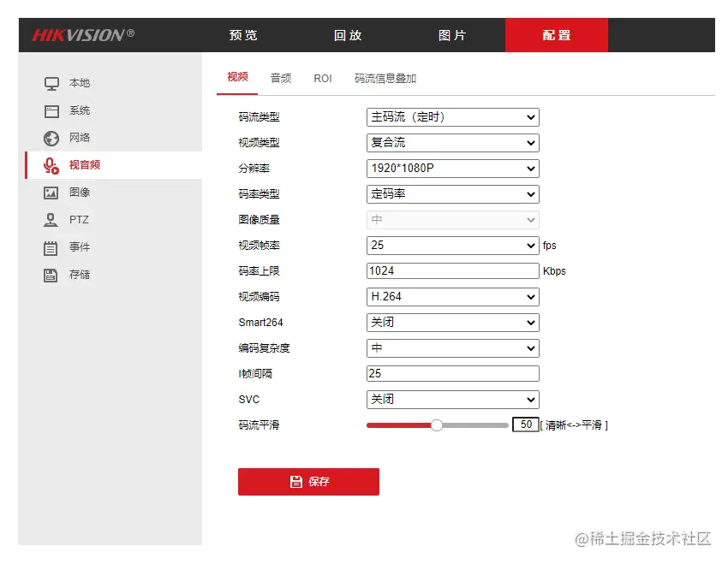Open the 视频帧率 fps dropdown
The height and width of the screenshot is (564, 728).
click(453, 246)
